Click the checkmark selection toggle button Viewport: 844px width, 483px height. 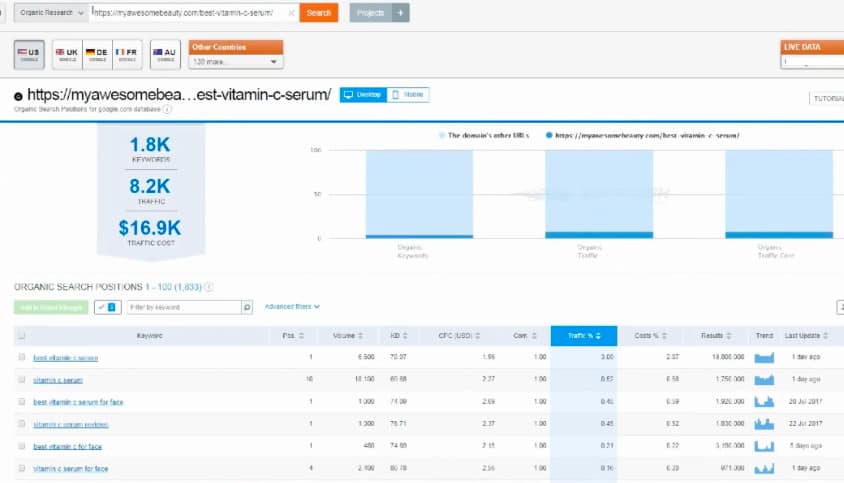[107, 307]
